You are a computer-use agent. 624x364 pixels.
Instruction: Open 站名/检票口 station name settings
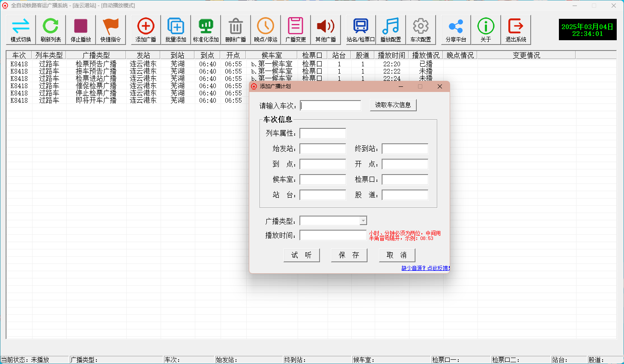pos(360,30)
